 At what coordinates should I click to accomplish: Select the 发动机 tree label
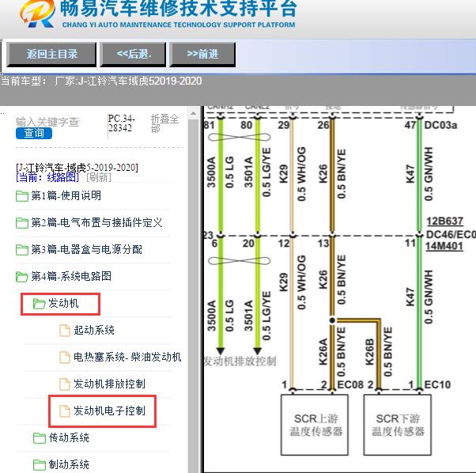pyautogui.click(x=63, y=303)
